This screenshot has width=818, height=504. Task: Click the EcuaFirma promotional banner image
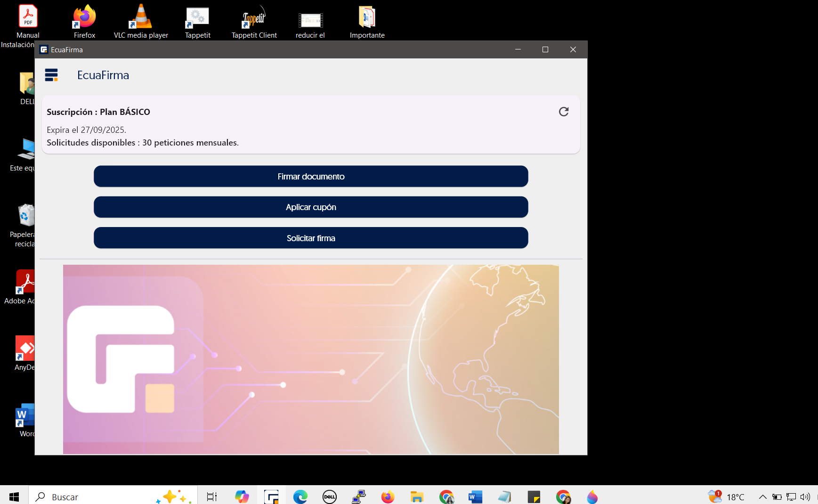tap(311, 359)
